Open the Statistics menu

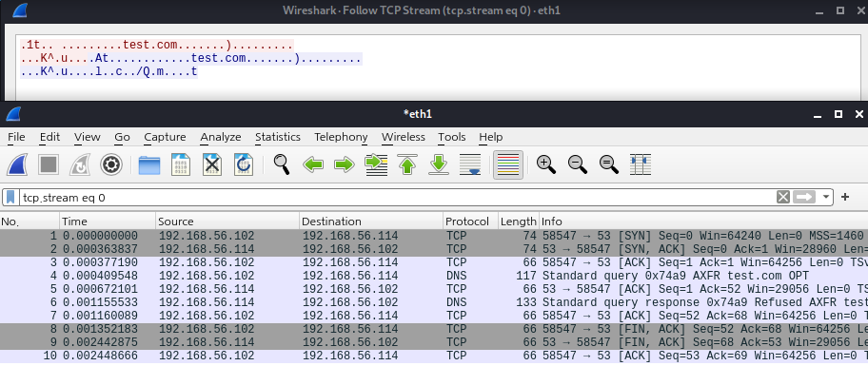click(277, 137)
